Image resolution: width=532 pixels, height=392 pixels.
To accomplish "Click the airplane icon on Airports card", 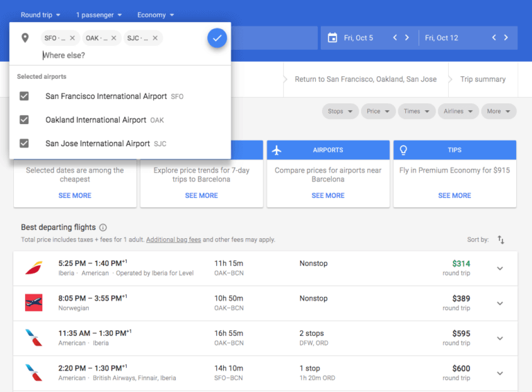I will tap(277, 150).
